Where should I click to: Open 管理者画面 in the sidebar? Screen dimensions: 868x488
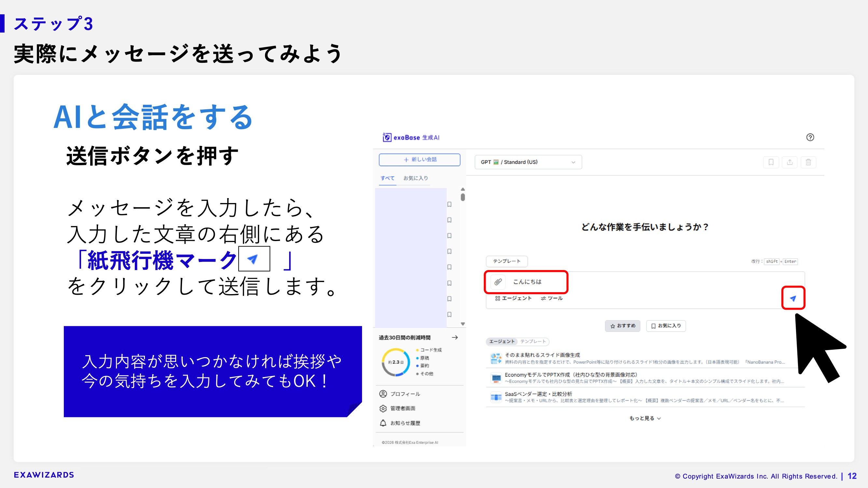(x=397, y=409)
